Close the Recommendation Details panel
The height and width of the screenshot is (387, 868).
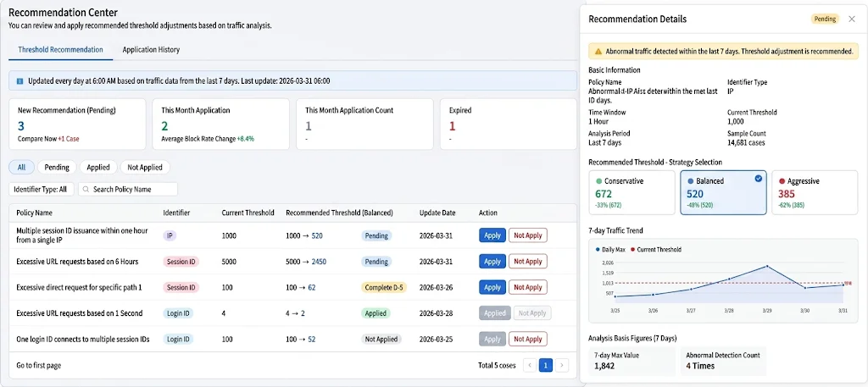851,19
